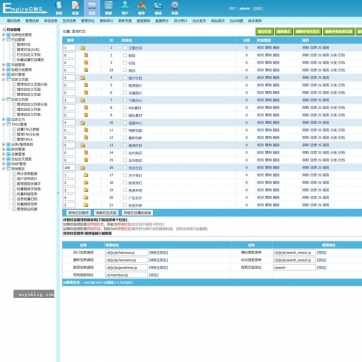362x362 pixels.
Task: Expand the 专题管理 tree node
Action: tap(4, 65)
